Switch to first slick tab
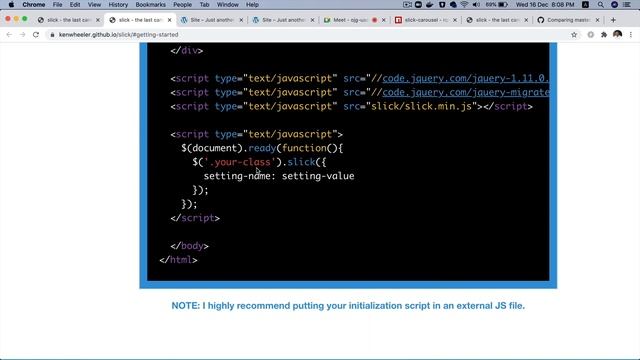This screenshot has width=640, height=360. coord(69,20)
